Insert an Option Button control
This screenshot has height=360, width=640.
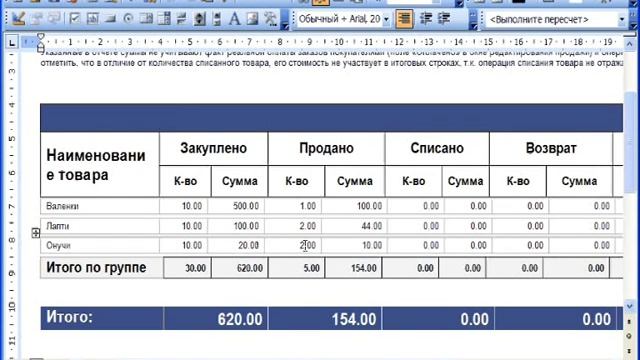(128, 19)
